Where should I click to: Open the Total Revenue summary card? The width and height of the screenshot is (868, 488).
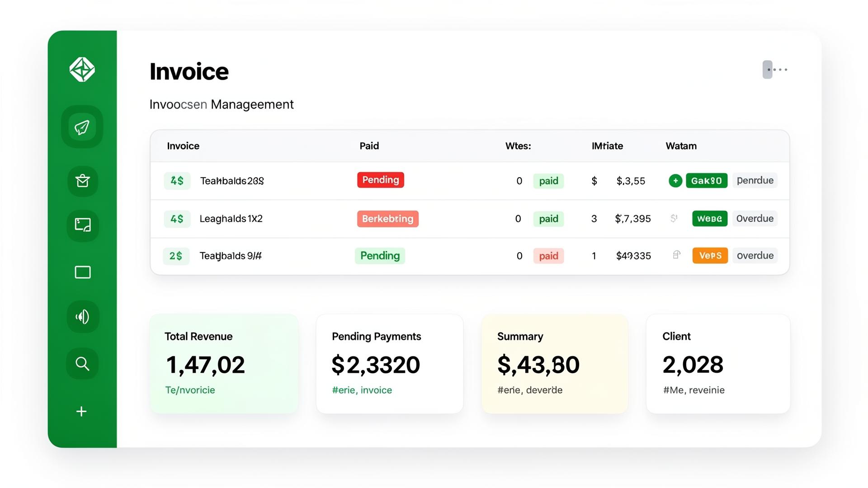[224, 364]
